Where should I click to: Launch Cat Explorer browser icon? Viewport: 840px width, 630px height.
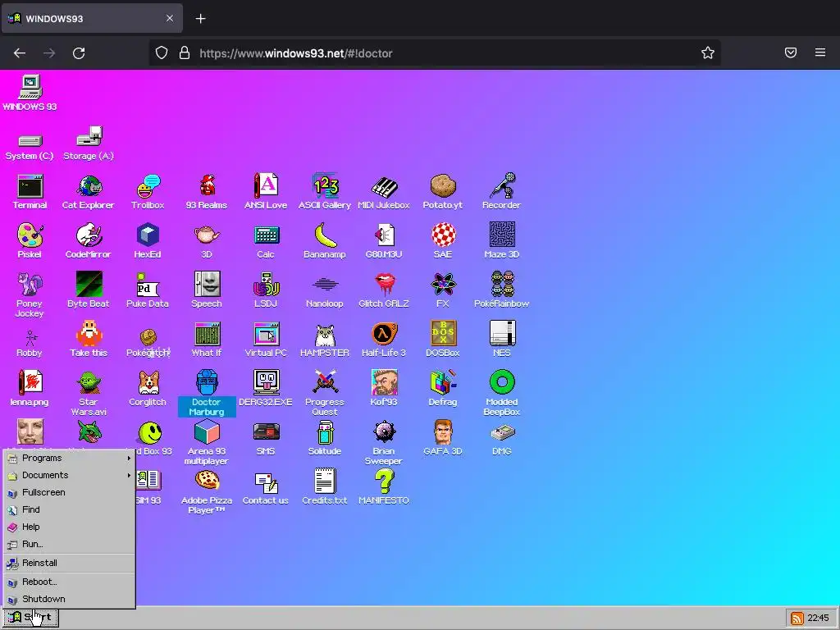coord(89,192)
